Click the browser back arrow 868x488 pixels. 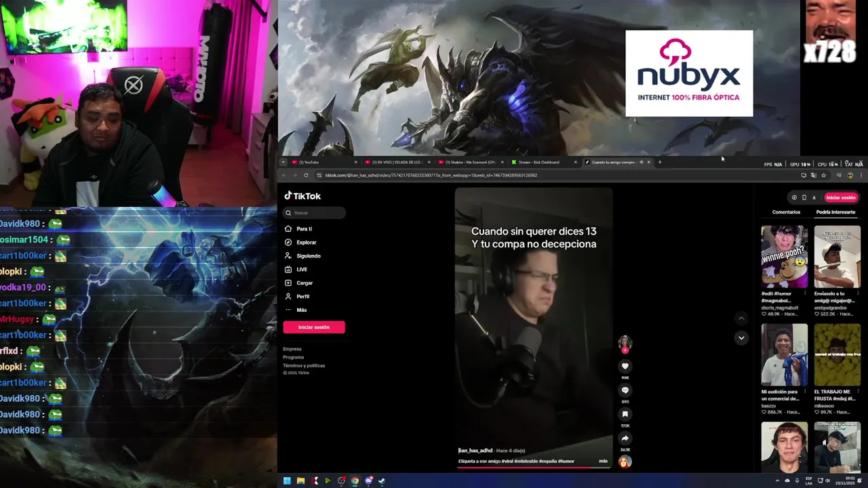[284, 176]
